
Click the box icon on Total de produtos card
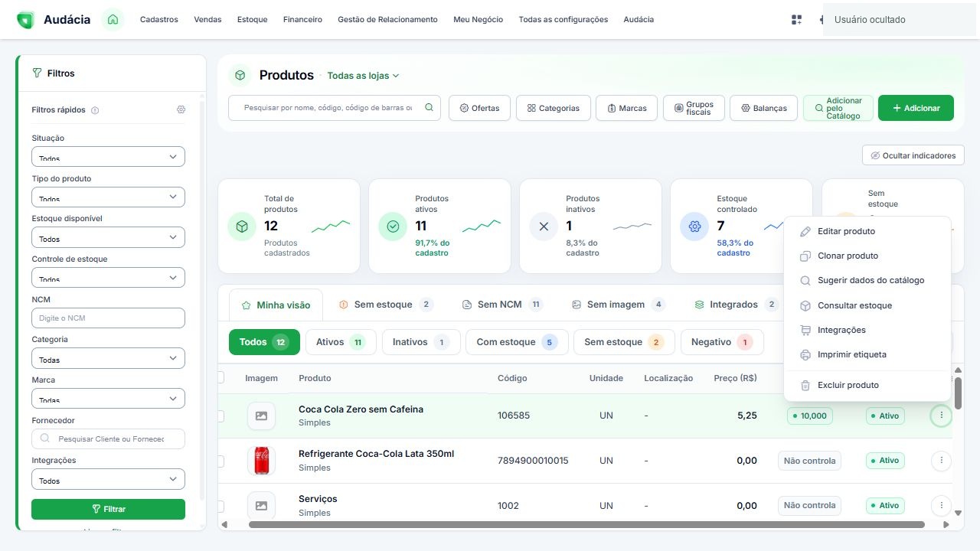[x=242, y=227]
